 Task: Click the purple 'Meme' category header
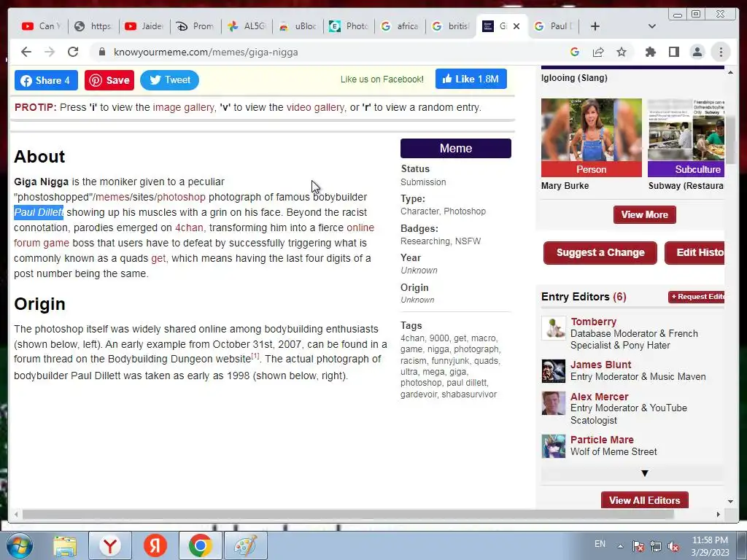click(x=456, y=148)
